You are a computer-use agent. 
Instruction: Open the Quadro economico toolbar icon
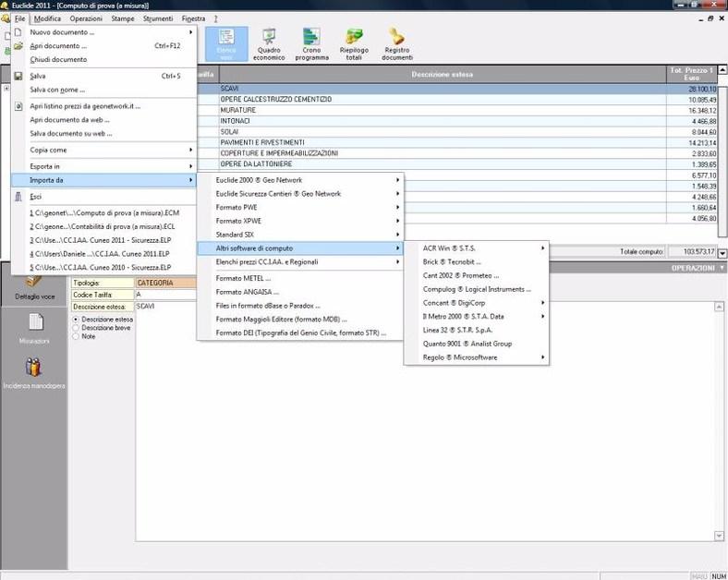click(269, 43)
